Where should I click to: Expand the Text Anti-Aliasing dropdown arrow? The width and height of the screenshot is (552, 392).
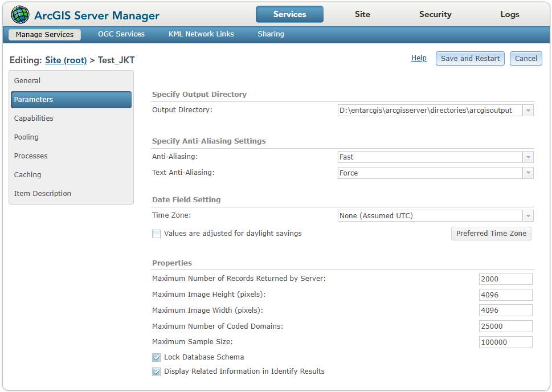(x=528, y=173)
